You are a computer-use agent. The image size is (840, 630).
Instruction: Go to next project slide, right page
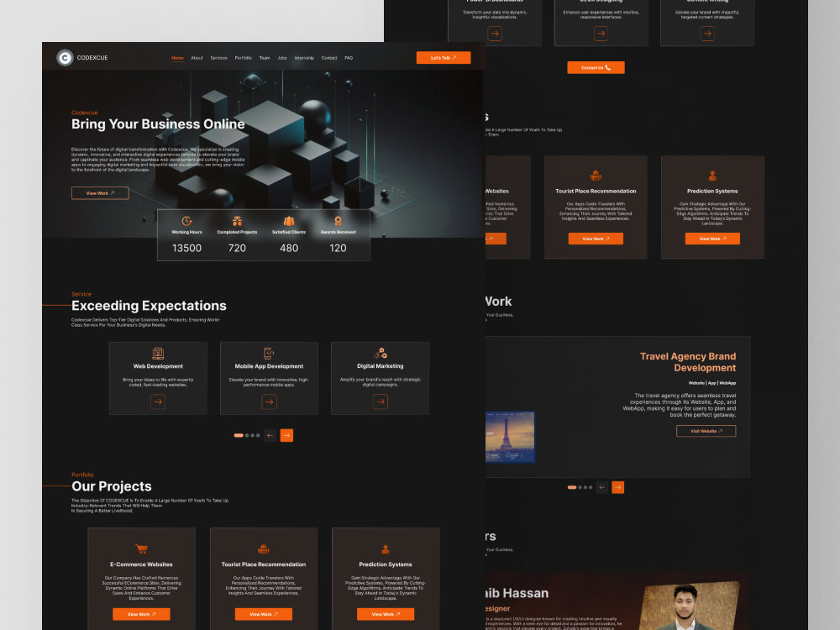click(x=617, y=487)
